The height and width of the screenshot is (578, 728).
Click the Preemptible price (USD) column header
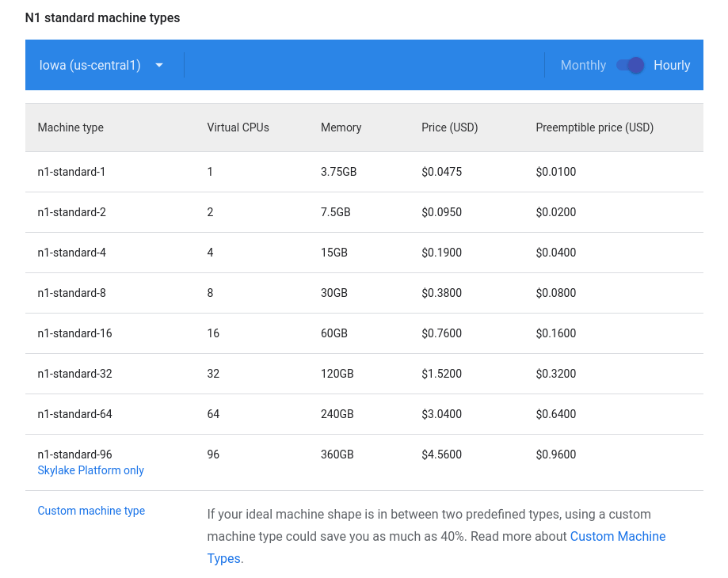click(594, 127)
